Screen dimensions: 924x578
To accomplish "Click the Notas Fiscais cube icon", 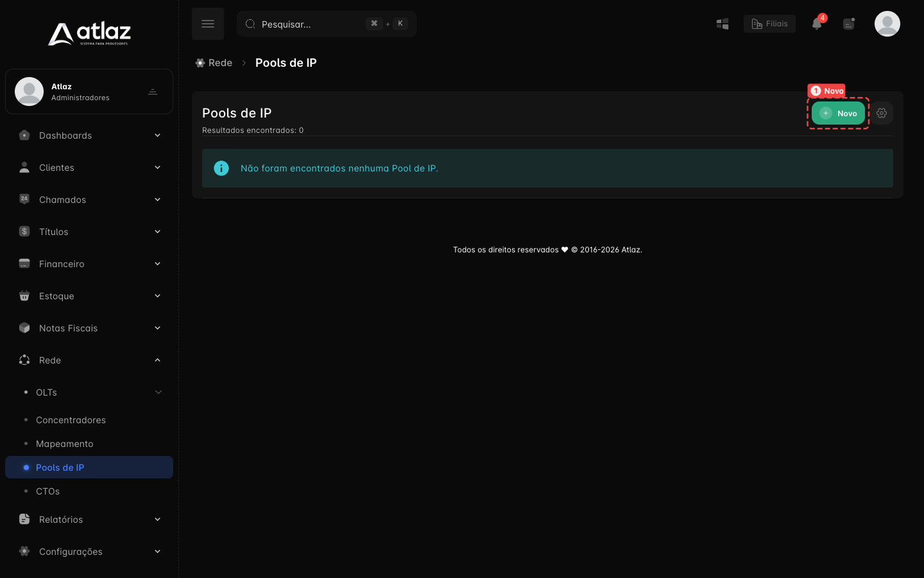I will [x=24, y=328].
